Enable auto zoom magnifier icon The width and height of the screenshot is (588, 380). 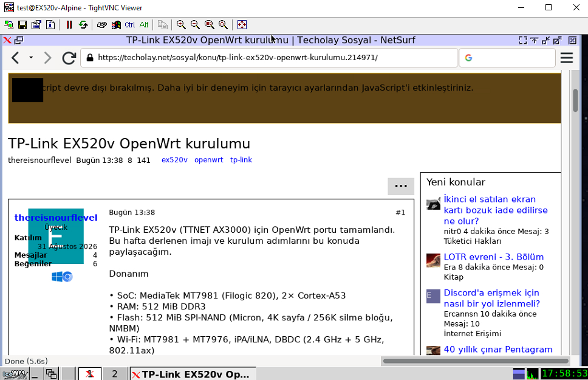pos(223,25)
